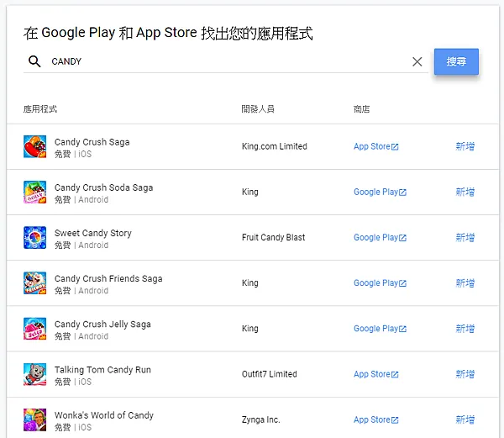This screenshot has height=438, width=504.
Task: Open Google Play link for Sweet Candy Story
Action: click(380, 237)
